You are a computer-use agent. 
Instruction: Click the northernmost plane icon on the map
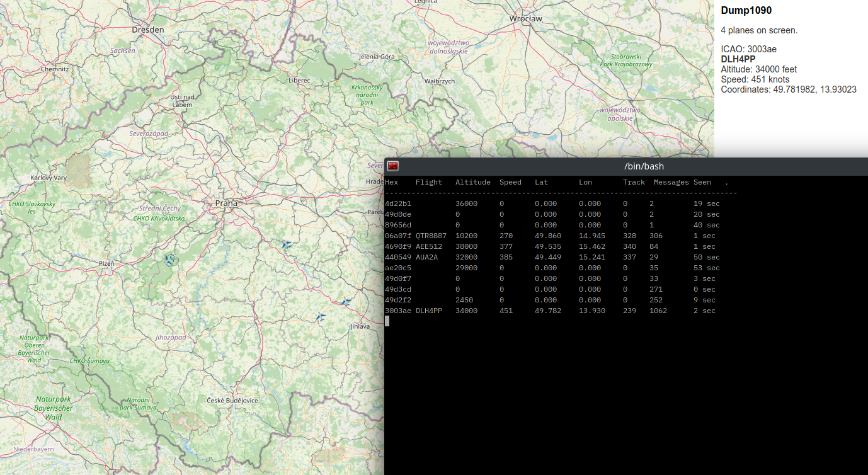[287, 244]
